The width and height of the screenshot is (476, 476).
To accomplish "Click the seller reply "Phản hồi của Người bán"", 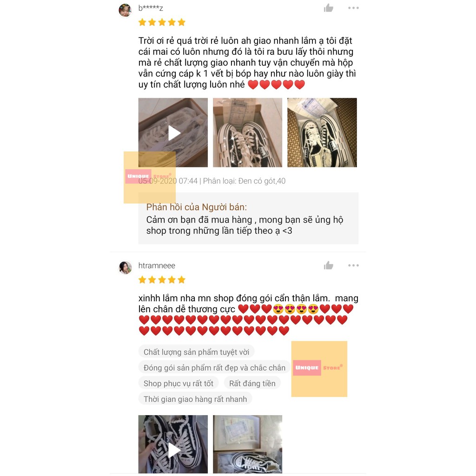I will coord(197,207).
